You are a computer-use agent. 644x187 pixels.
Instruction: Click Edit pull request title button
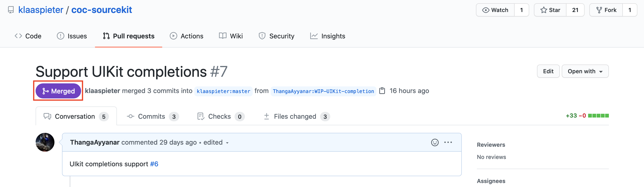[x=548, y=71]
